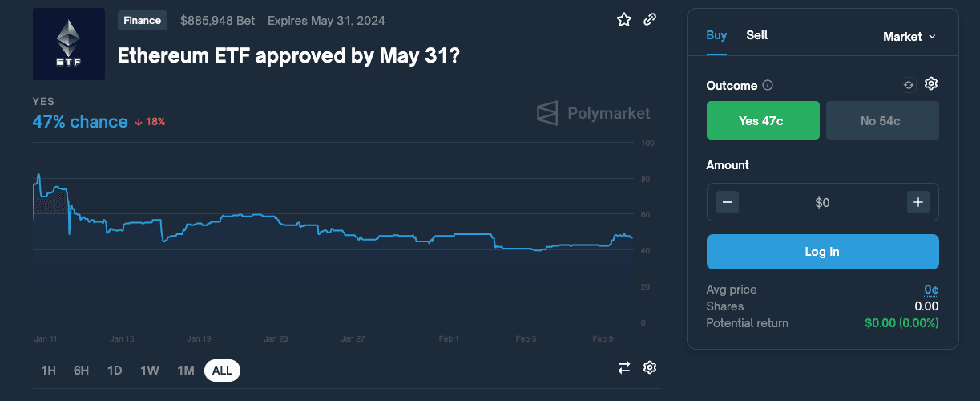Click the outcome refresh icon
This screenshot has height=401, width=980.
click(908, 85)
